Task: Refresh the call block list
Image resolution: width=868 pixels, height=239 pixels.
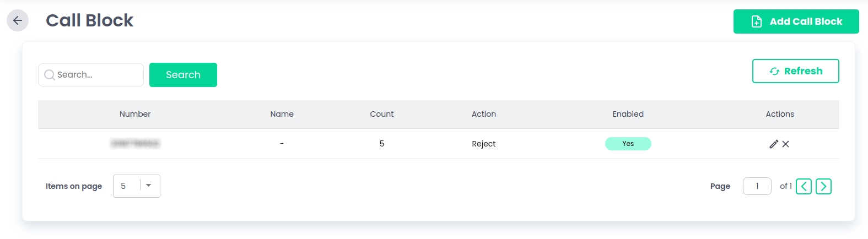Action: pos(795,71)
